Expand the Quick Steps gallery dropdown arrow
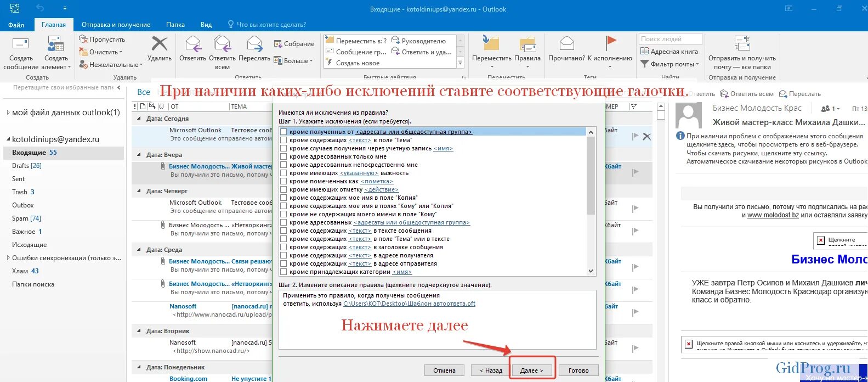Viewport: 868px width, 382px height. 461,64
